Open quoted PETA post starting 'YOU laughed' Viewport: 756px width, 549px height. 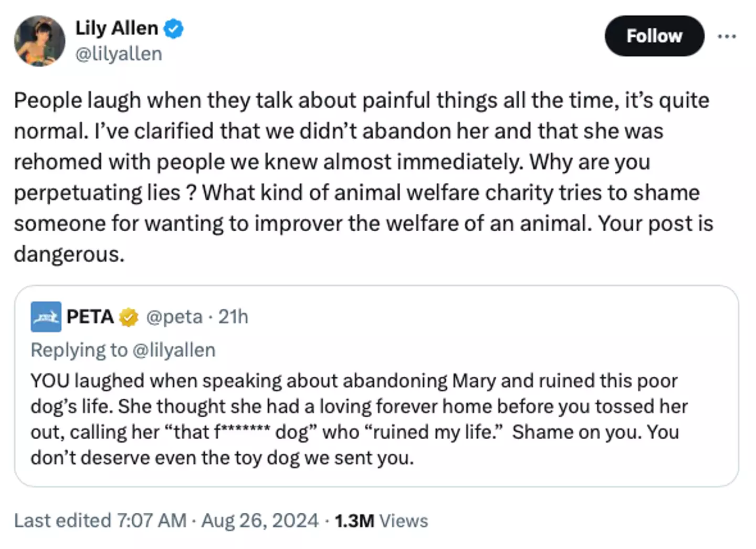point(354,419)
